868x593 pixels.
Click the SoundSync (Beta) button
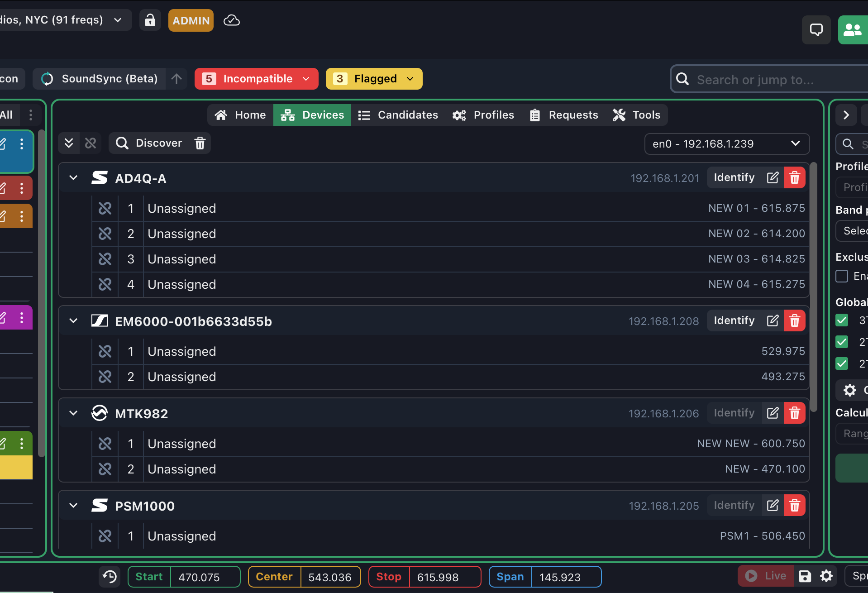[100, 79]
